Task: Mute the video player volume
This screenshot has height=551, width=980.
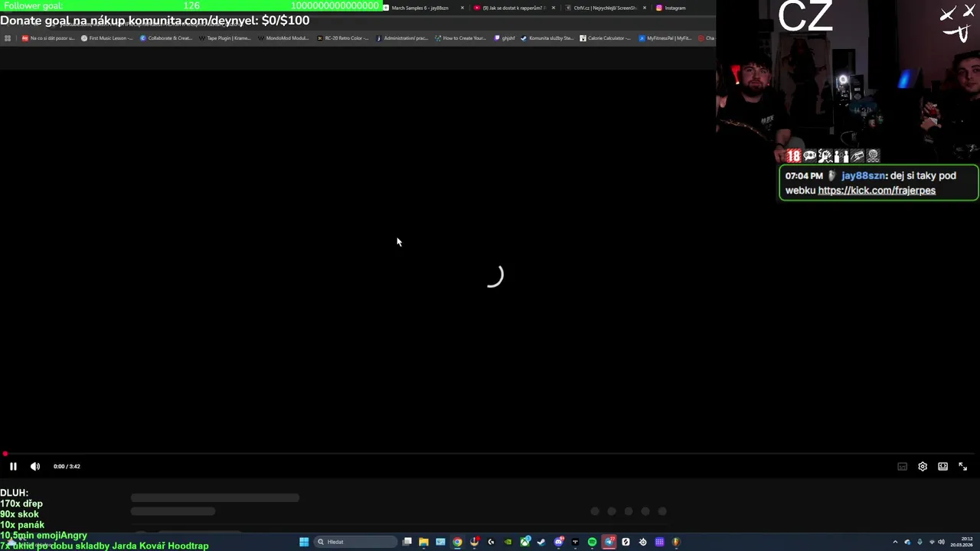Action: click(35, 466)
